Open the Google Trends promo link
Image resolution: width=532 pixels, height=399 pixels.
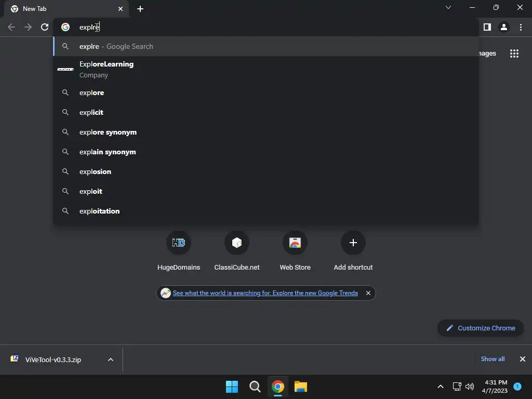pyautogui.click(x=265, y=293)
